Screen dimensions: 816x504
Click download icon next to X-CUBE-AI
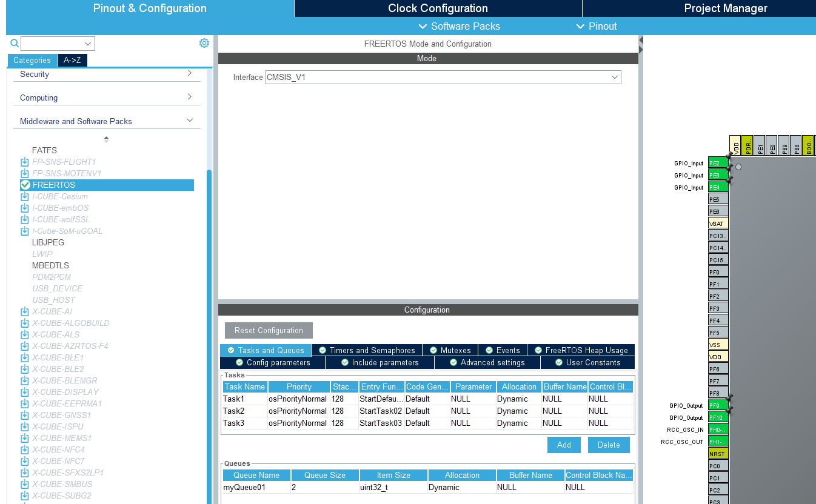(25, 311)
